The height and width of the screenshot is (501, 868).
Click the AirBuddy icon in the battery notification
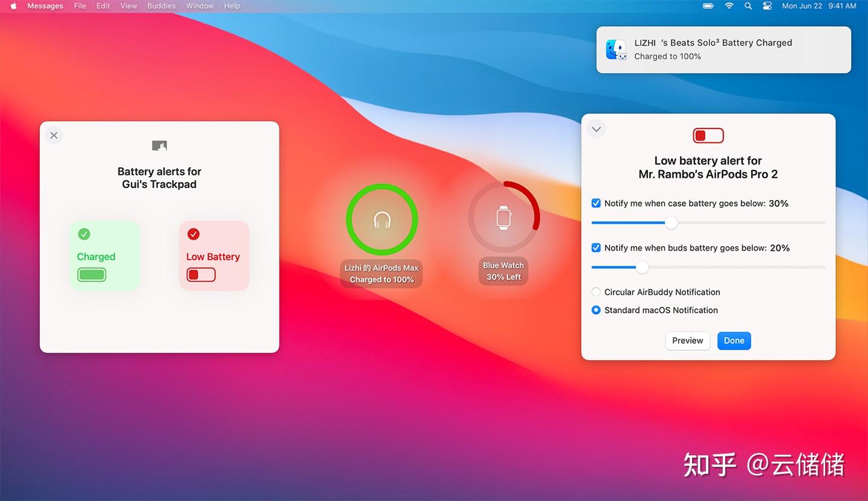tap(615, 49)
